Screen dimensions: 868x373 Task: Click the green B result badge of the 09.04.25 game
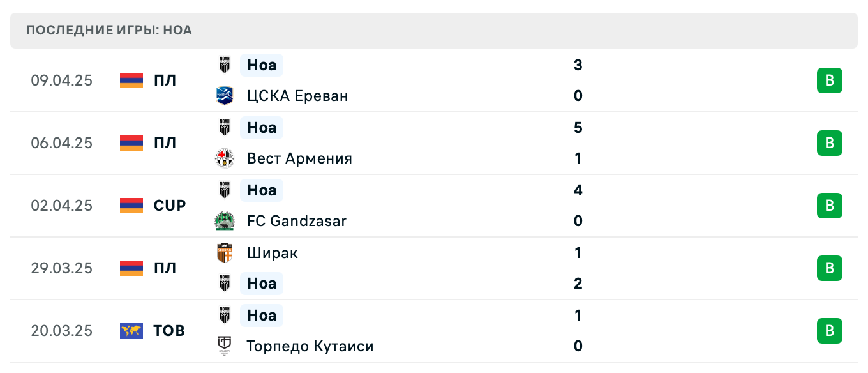(x=829, y=80)
